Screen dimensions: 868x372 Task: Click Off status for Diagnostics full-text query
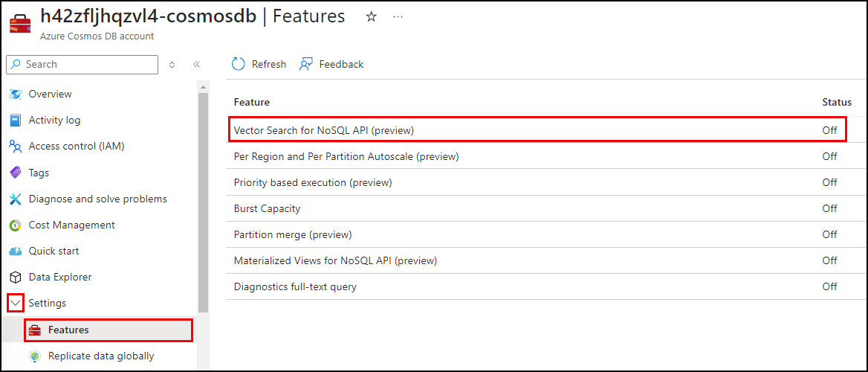coord(830,286)
